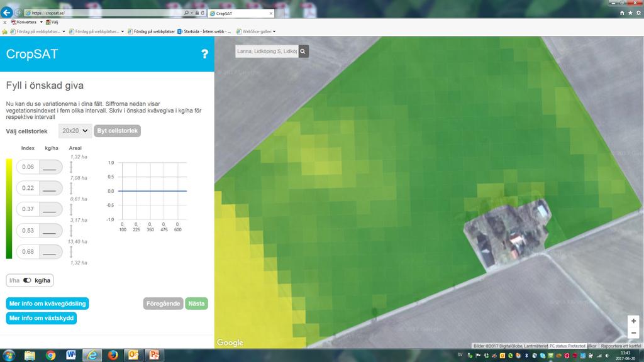This screenshot has height=362, width=644.
Task: Close the CropSAT browser tab
Action: pyautogui.click(x=270, y=14)
